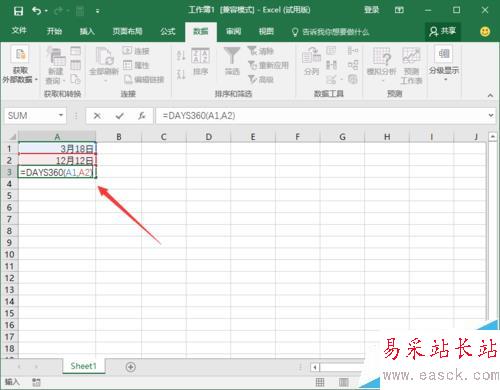The width and height of the screenshot is (500, 390).
Task: Open the Refresh All dropdown arrow
Action: [x=105, y=81]
